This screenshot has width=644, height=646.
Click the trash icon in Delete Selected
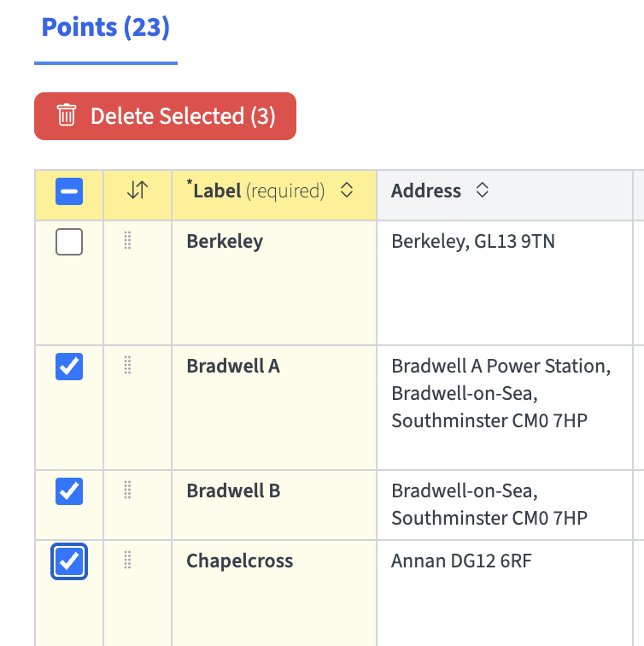tap(67, 115)
